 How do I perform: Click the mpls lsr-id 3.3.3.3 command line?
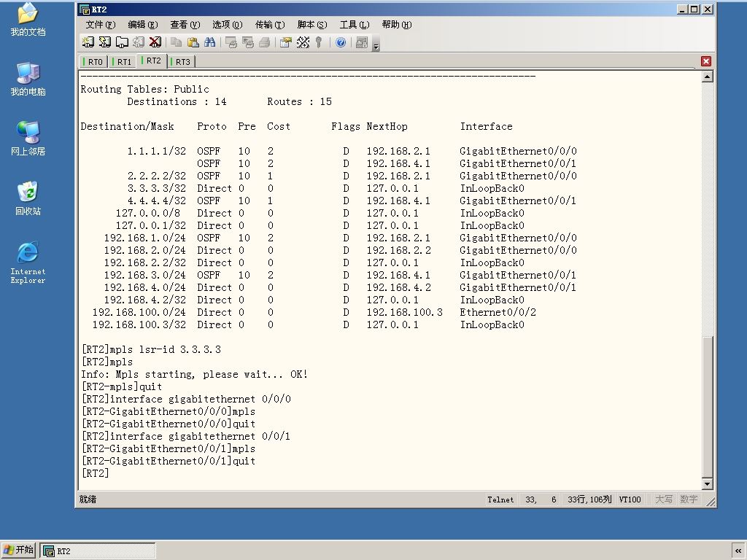[151, 349]
